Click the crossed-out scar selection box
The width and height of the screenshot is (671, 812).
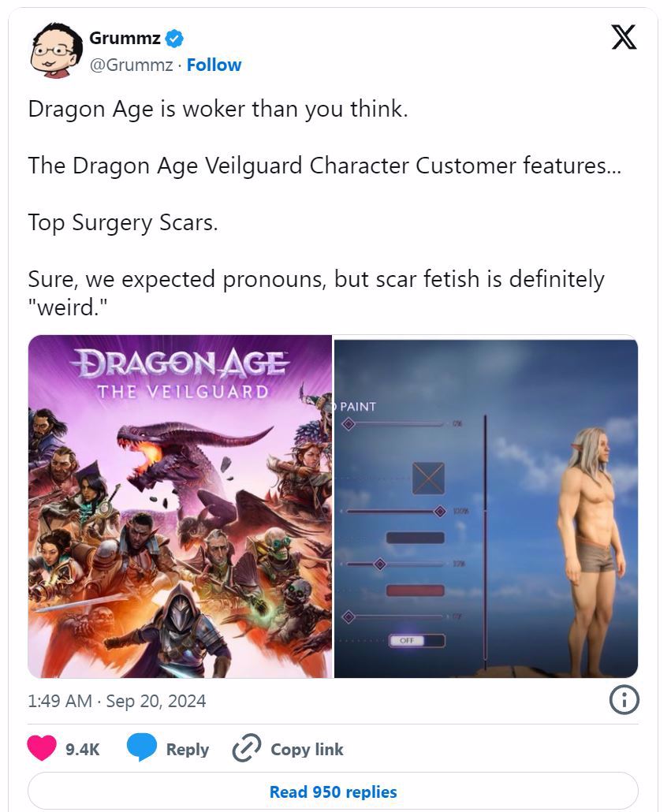[x=428, y=478]
